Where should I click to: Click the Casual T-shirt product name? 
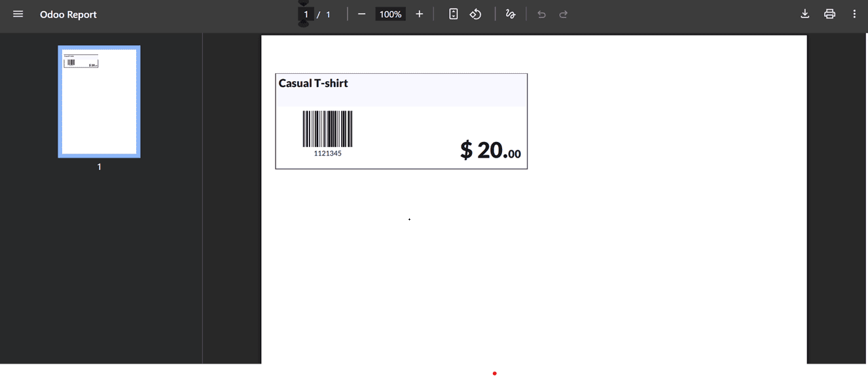pyautogui.click(x=314, y=83)
